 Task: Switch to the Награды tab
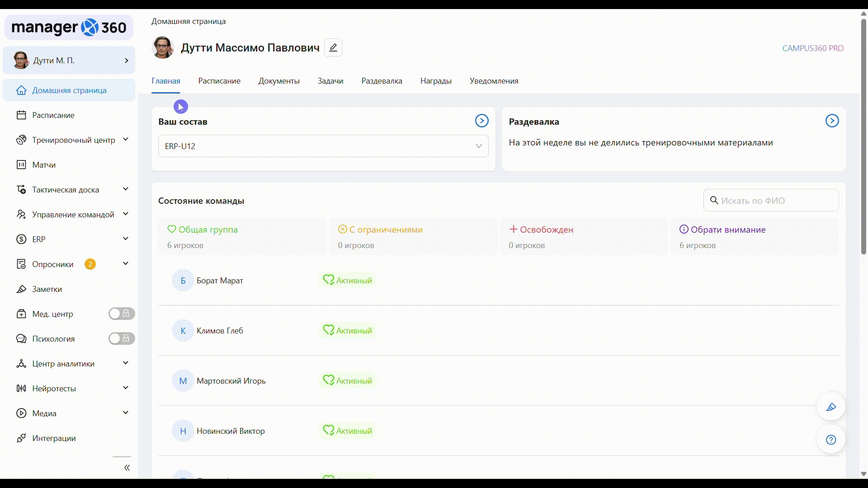pyautogui.click(x=436, y=81)
